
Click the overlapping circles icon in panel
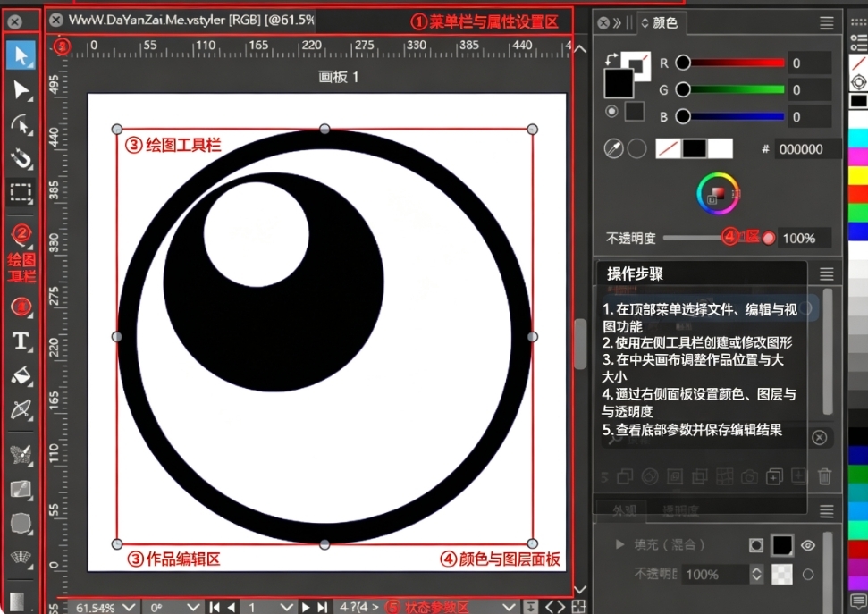[650, 476]
